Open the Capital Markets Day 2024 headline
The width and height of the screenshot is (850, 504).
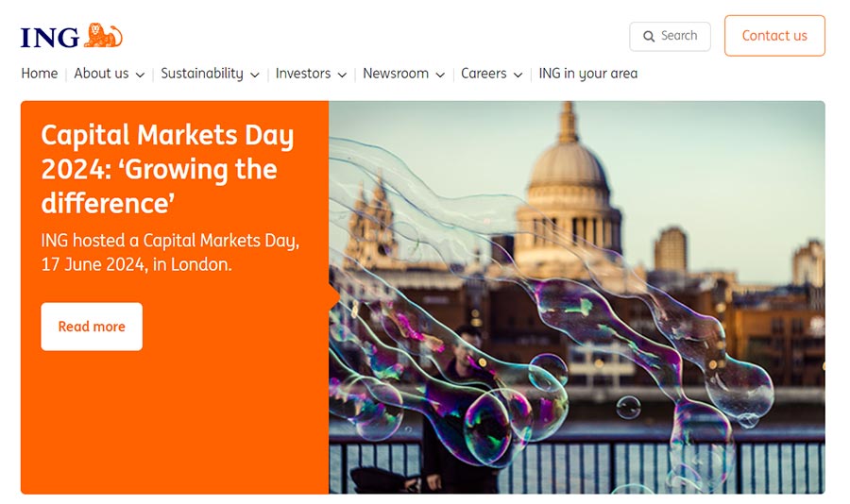[167, 169]
